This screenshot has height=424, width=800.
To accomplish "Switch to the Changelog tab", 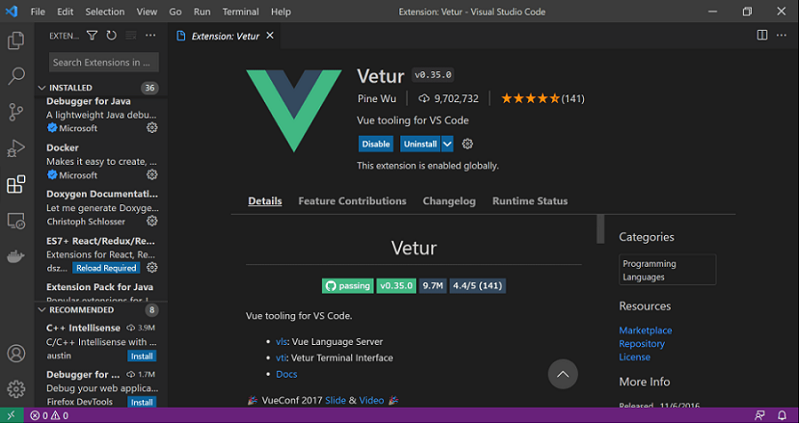I will click(449, 201).
